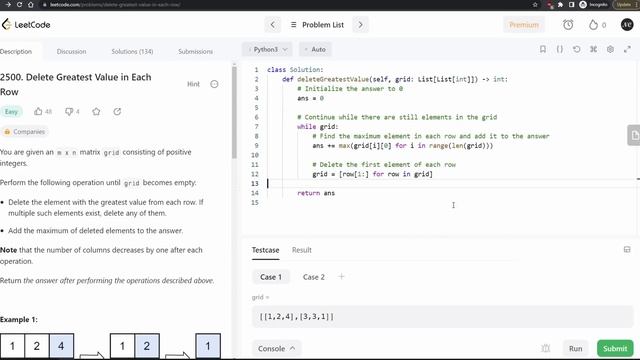Open editor settings gear

coord(610,49)
